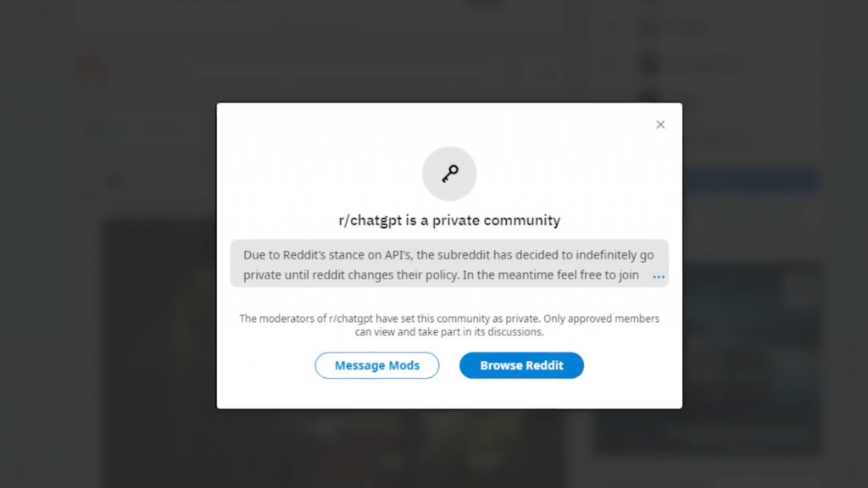The width and height of the screenshot is (868, 488).
Task: Select the "r/chatgpt is a private community" heading
Action: point(449,220)
